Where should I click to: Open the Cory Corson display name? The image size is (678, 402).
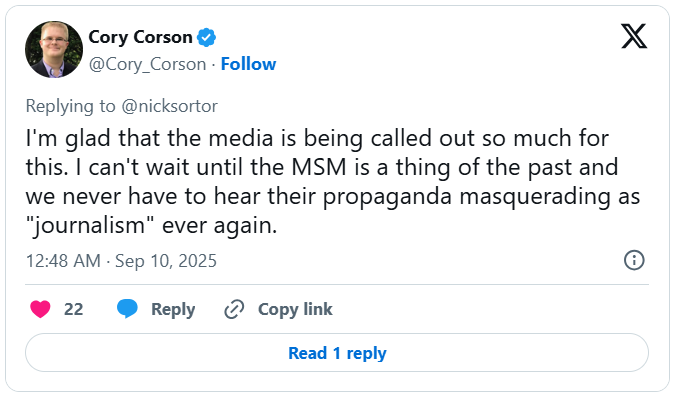[141, 38]
